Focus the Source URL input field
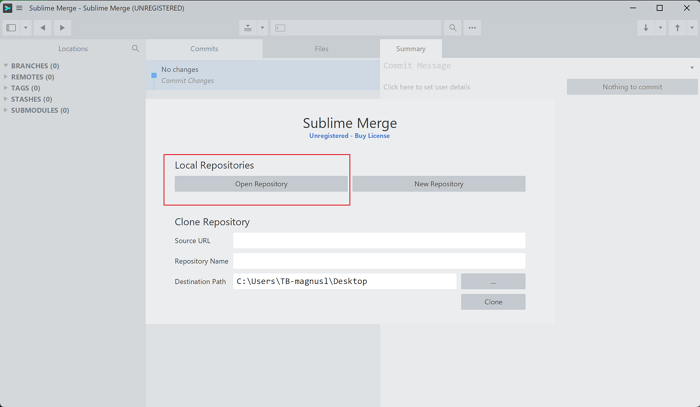This screenshot has height=407, width=700. click(x=379, y=241)
